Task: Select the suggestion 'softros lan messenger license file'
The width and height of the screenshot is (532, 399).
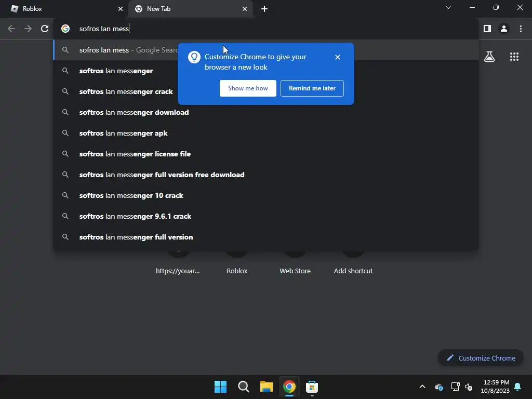Action: tap(266, 154)
